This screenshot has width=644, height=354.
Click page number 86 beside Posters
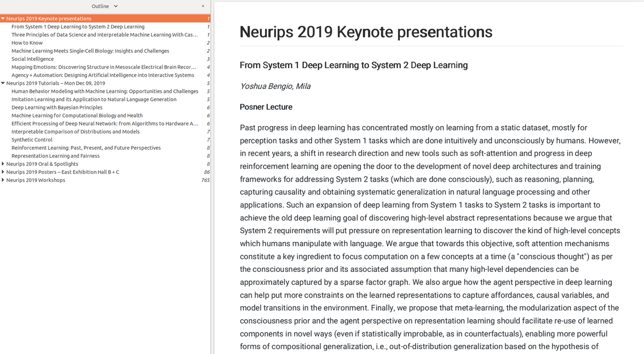click(x=207, y=172)
